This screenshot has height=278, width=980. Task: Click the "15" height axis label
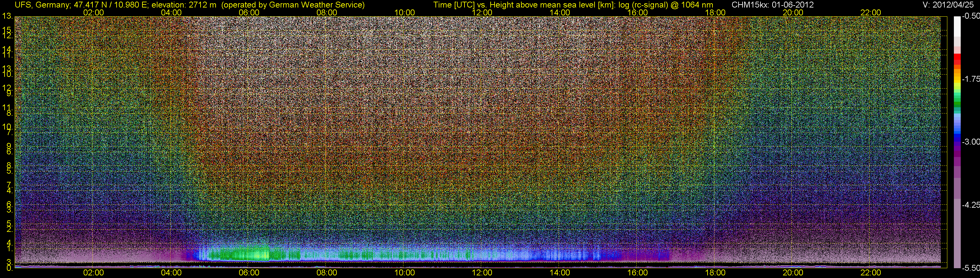(x=7, y=30)
